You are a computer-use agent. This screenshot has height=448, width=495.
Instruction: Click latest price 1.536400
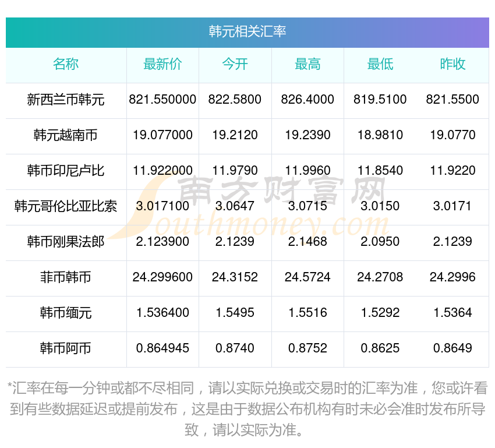162,313
